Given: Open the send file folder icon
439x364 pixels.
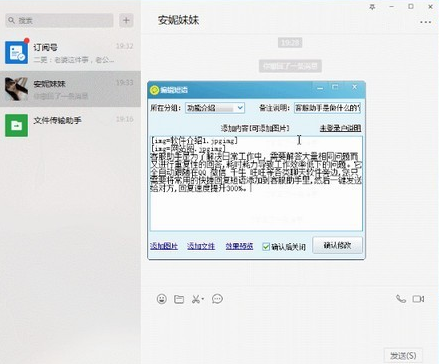Looking at the screenshot, I should [x=179, y=299].
